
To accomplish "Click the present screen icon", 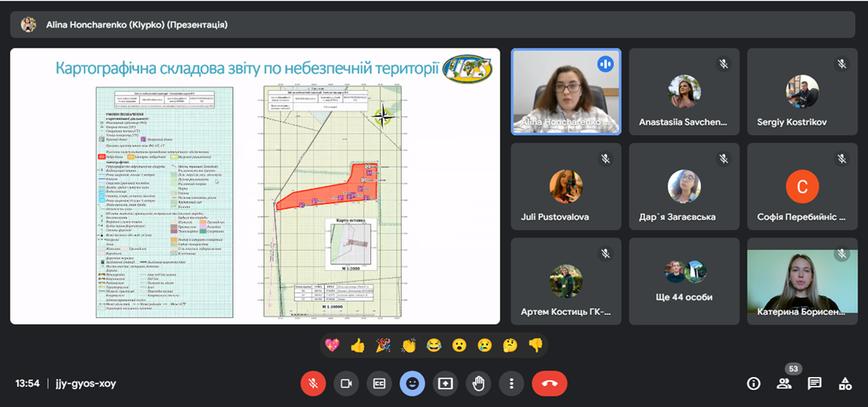I will (445, 383).
